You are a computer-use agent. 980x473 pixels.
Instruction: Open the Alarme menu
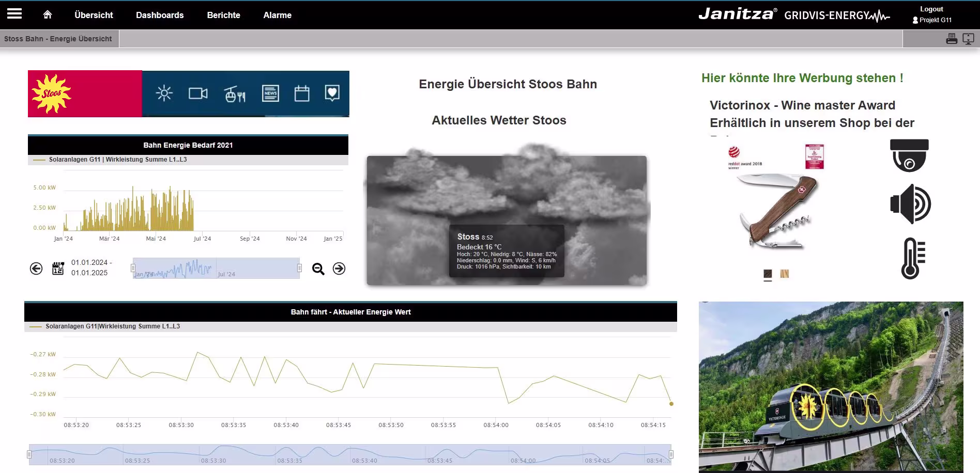(x=277, y=15)
